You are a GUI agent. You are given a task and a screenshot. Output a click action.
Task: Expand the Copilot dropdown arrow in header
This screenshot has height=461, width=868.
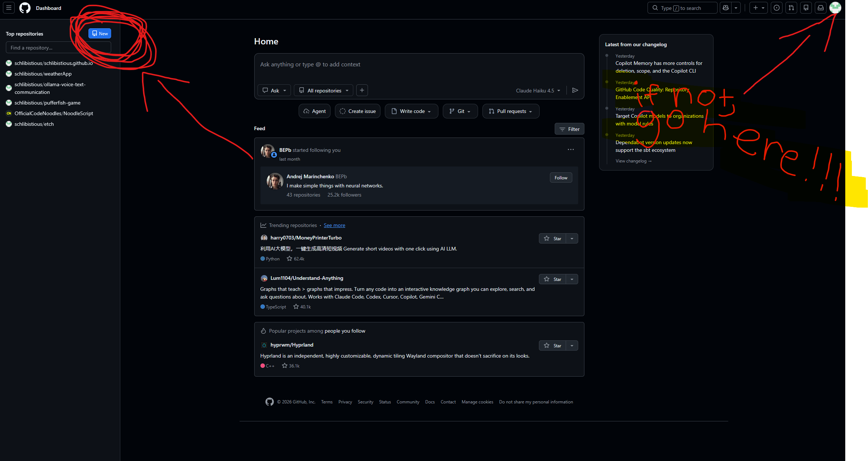pyautogui.click(x=736, y=8)
